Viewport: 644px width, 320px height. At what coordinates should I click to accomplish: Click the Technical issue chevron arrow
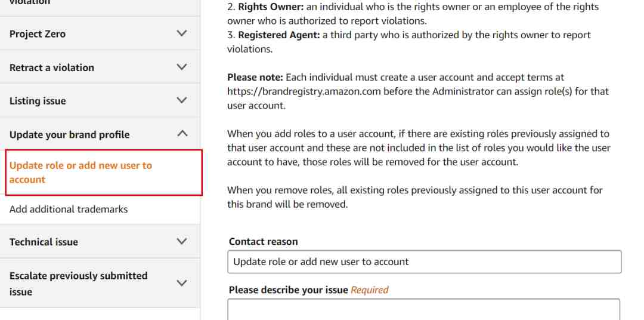coord(182,241)
